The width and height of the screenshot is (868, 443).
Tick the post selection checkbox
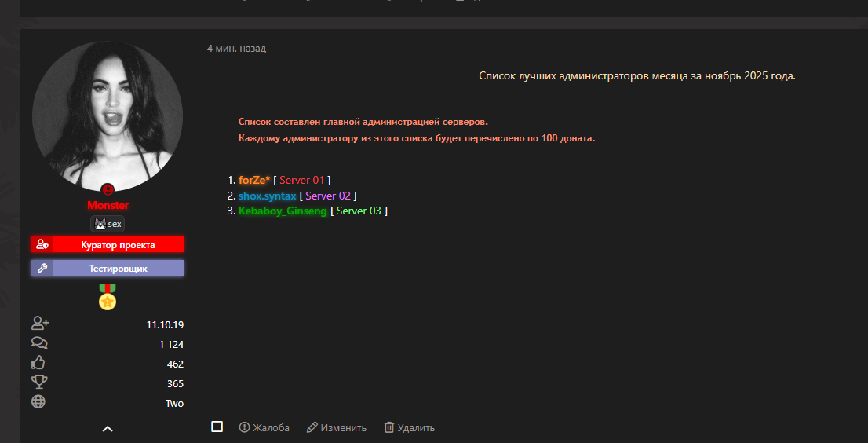(x=217, y=427)
